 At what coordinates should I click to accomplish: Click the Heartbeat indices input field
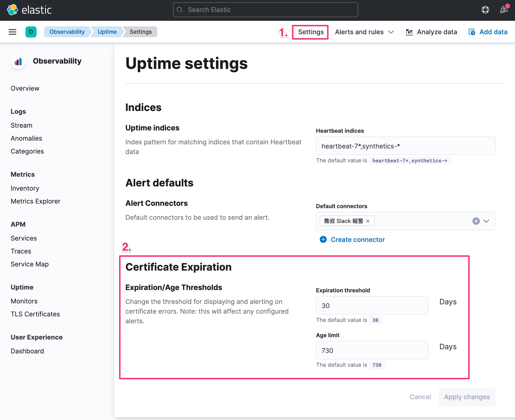click(406, 146)
